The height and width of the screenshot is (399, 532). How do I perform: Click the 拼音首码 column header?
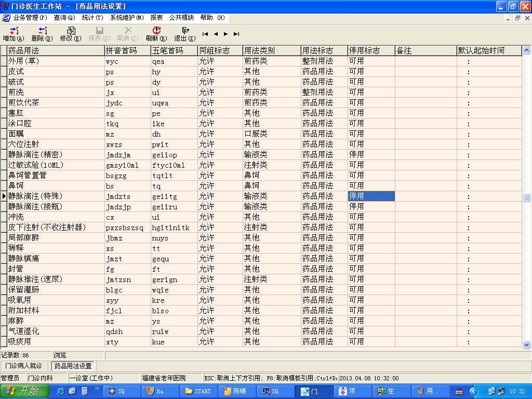pos(128,50)
